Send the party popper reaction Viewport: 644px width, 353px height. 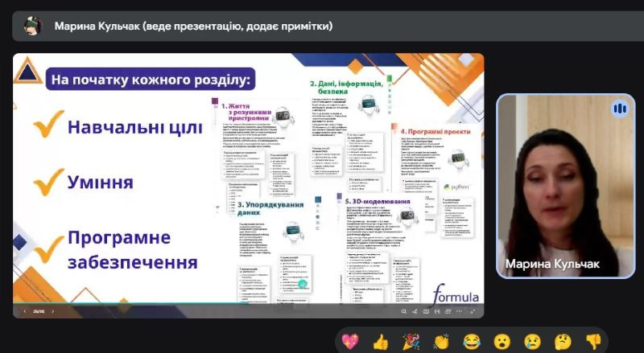(x=411, y=341)
